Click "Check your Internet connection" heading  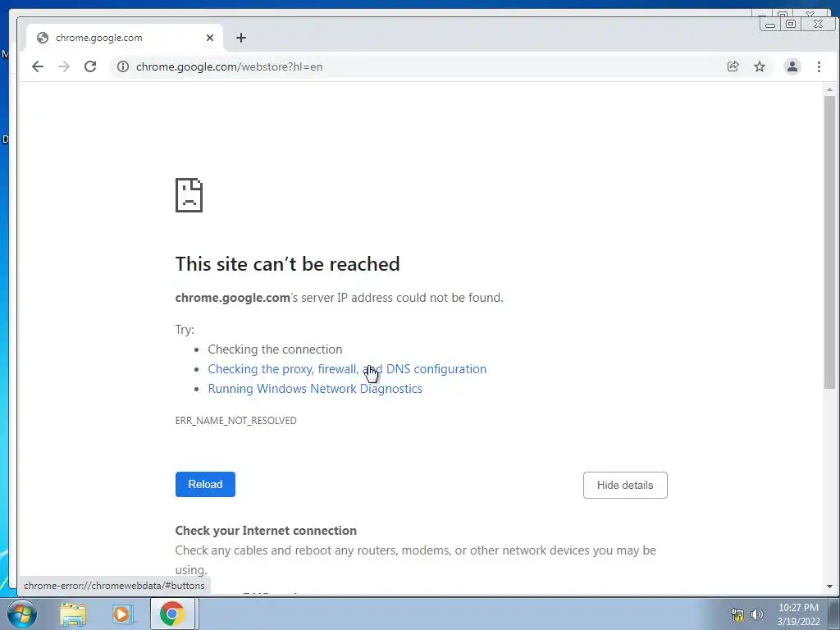(266, 531)
